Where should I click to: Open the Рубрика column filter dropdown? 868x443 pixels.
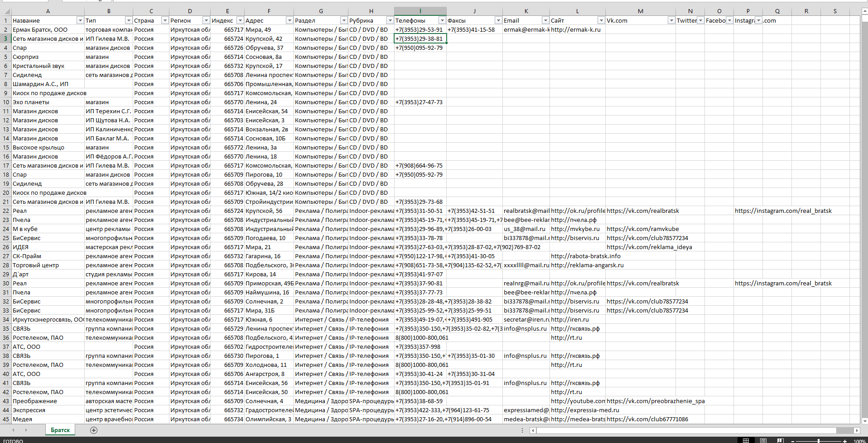point(390,20)
